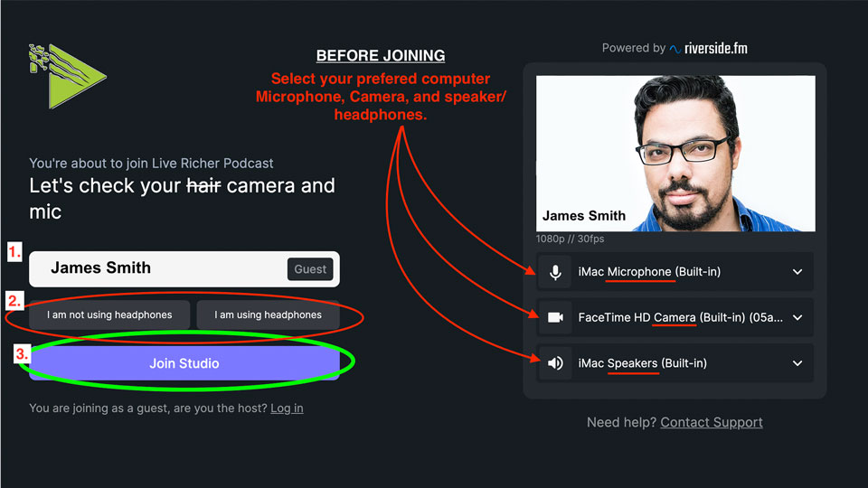
Task: Expand the FaceTime HD Camera dropdown chevron
Action: [797, 317]
